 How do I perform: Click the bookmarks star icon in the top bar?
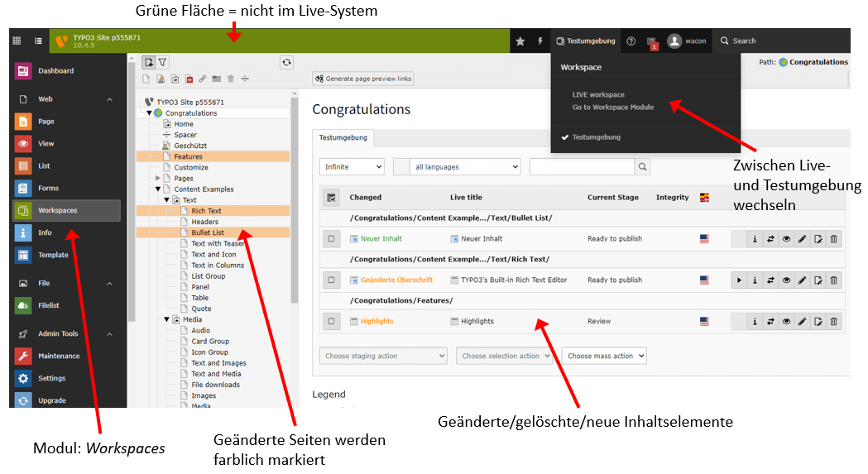[x=520, y=41]
